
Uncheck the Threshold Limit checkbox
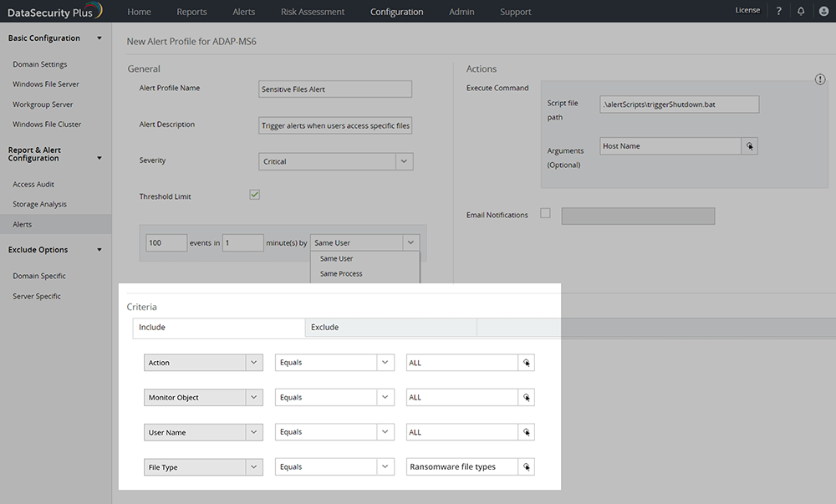coord(255,195)
